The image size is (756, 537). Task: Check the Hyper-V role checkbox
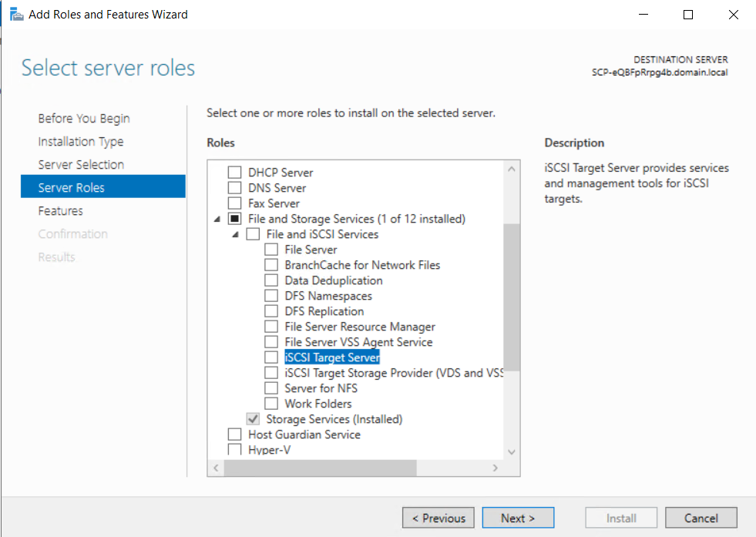click(x=235, y=449)
